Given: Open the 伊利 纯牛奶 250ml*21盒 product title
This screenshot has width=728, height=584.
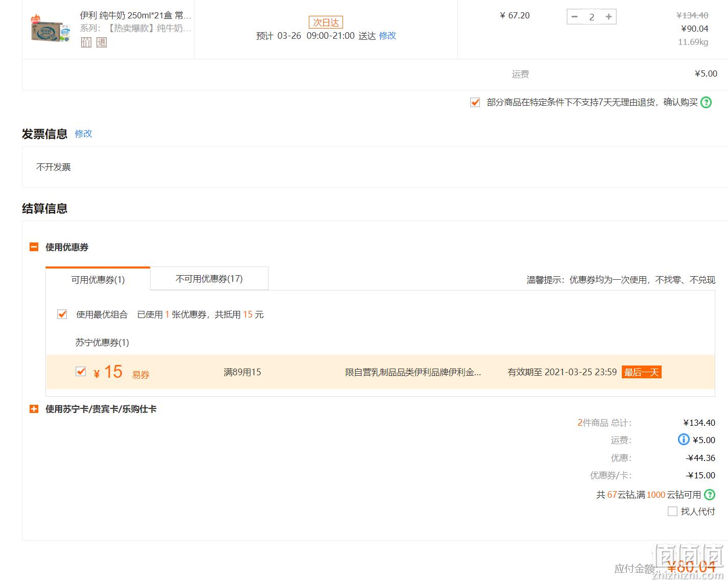Looking at the screenshot, I should pyautogui.click(x=135, y=15).
